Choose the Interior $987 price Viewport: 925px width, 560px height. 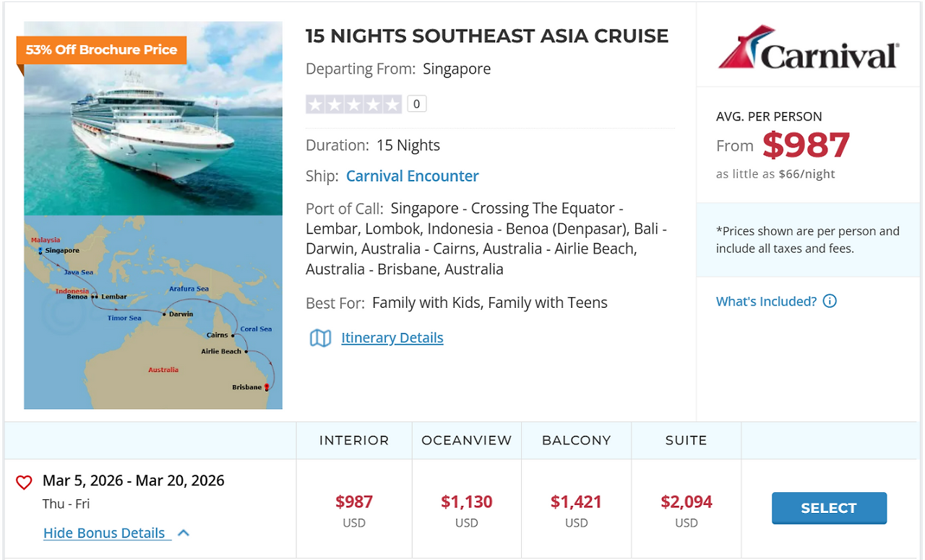354,502
